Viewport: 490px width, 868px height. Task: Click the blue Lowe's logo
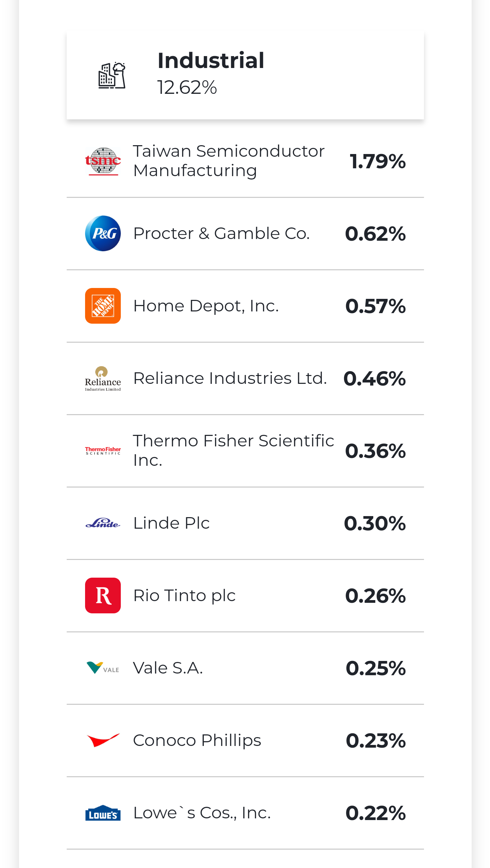tap(103, 813)
